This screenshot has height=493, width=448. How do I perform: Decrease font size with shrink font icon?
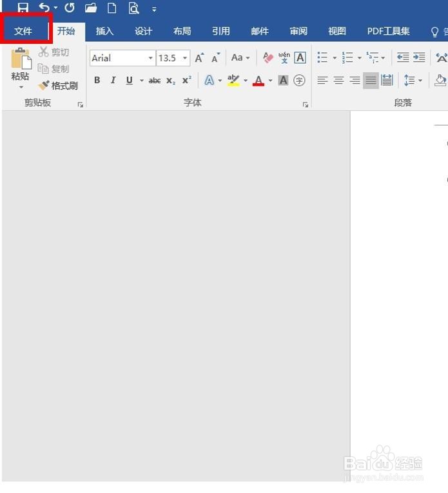(215, 58)
